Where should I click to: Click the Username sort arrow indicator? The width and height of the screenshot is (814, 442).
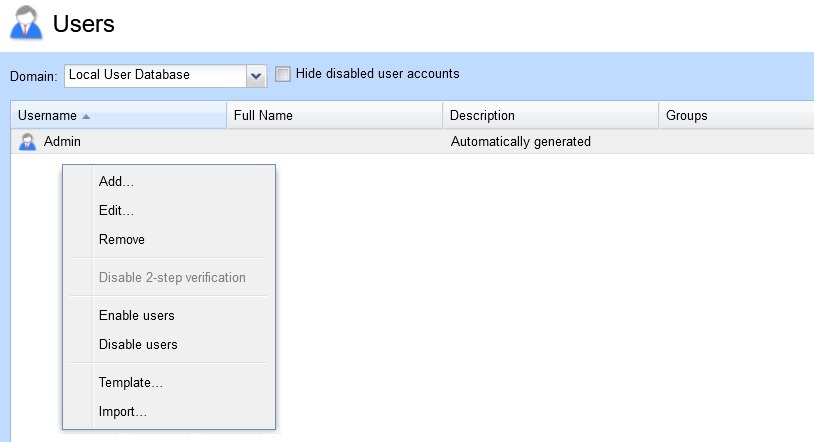[86, 116]
